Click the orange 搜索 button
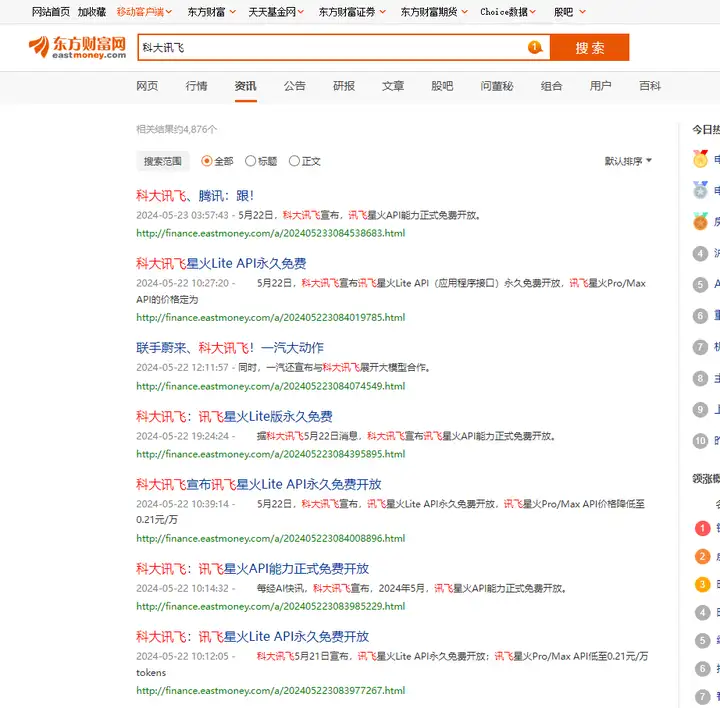The image size is (720, 708). [x=590, y=47]
